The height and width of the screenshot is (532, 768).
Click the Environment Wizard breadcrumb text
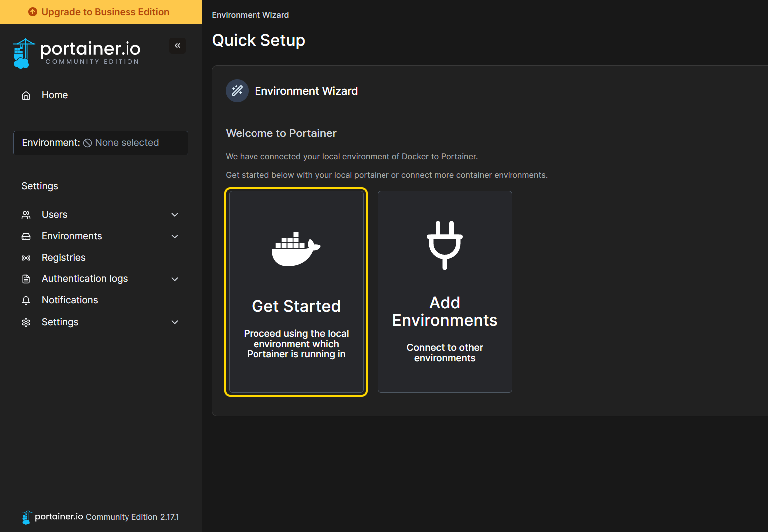click(x=251, y=15)
